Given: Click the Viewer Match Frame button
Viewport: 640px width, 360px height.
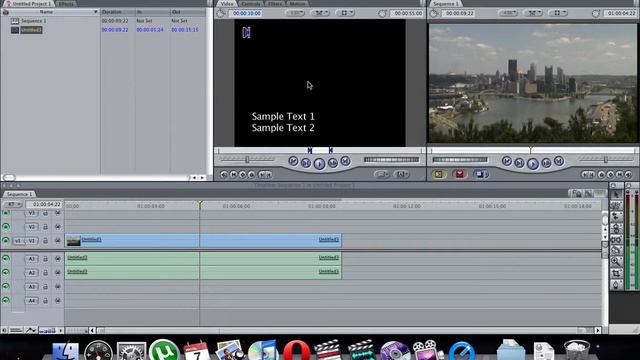Looking at the screenshot, I should (x=224, y=175).
